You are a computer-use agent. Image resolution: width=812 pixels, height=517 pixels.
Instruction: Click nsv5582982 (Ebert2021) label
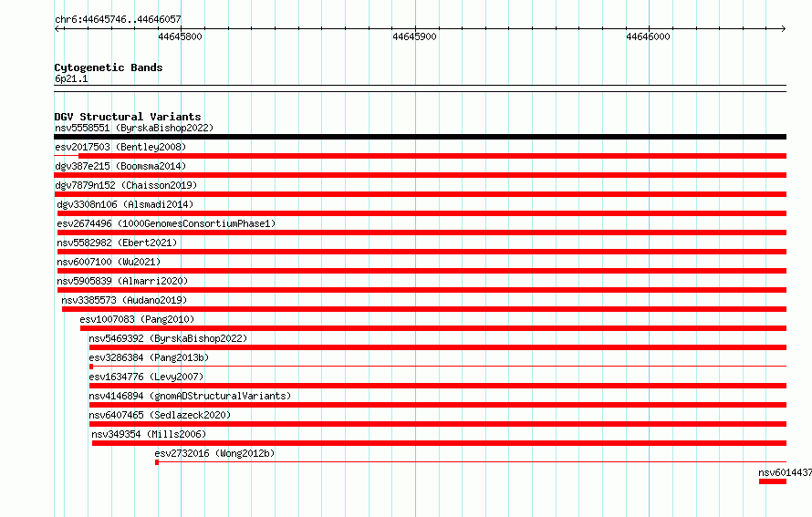click(x=117, y=243)
